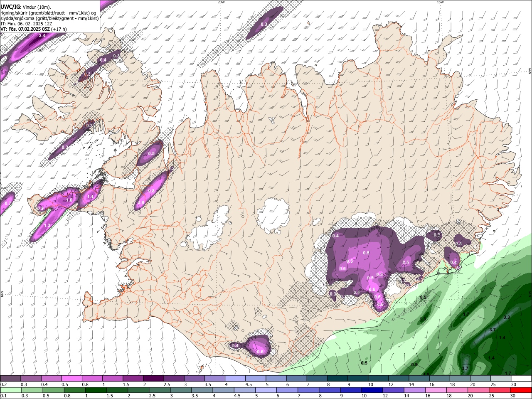Select the dark purple sleet/snow swatch labeled 2
Screen dimensions: 532x399
153,378
